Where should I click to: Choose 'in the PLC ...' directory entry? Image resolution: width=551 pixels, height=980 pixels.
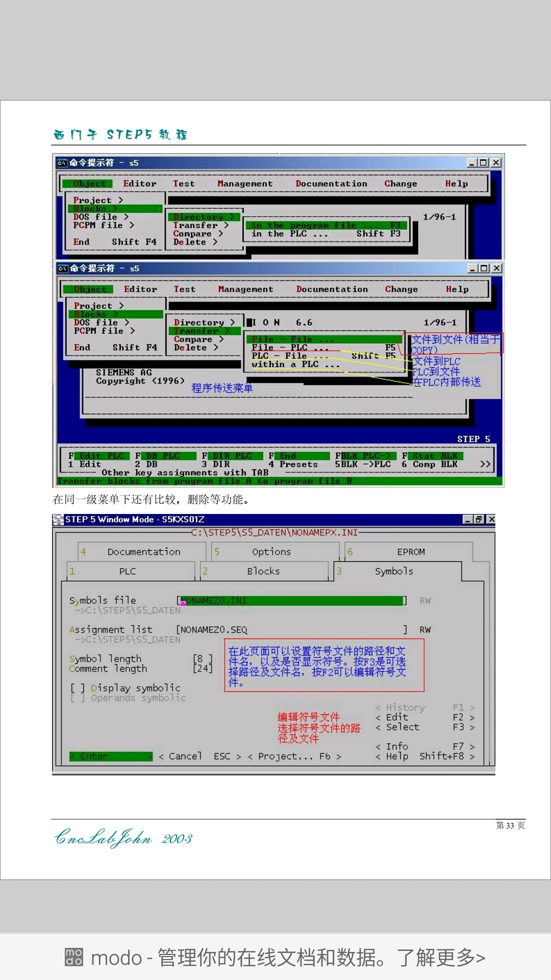pyautogui.click(x=326, y=234)
